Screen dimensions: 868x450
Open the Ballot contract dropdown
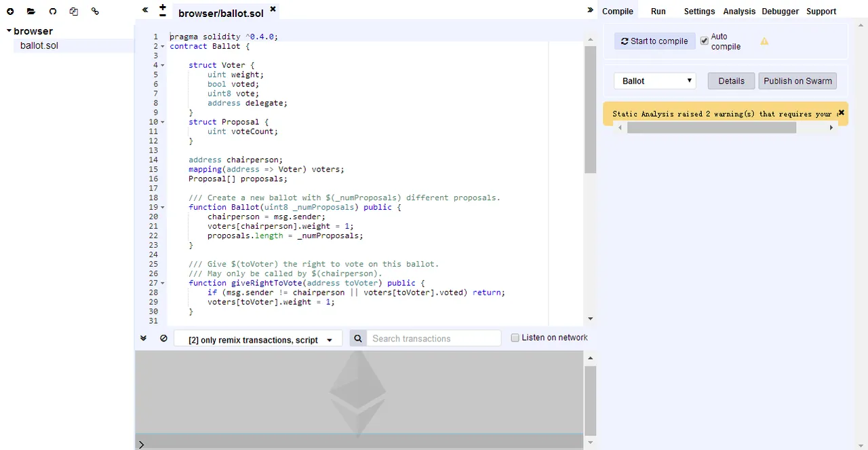[655, 81]
